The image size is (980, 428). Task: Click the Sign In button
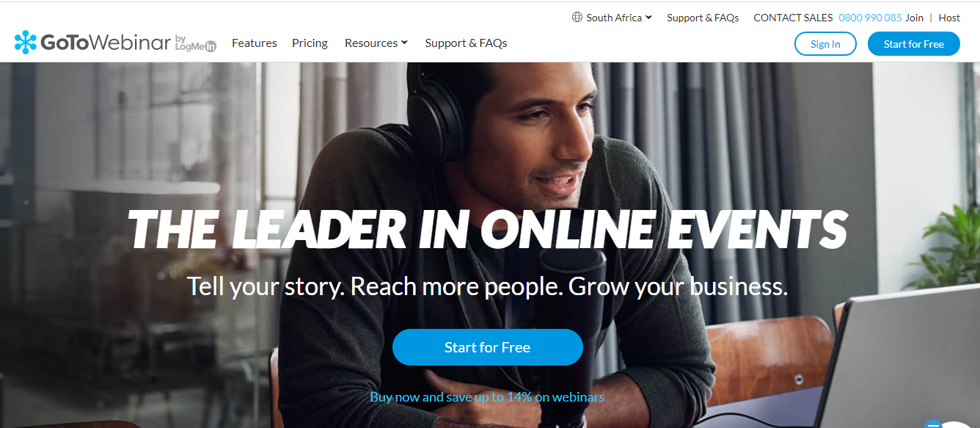[x=825, y=44]
